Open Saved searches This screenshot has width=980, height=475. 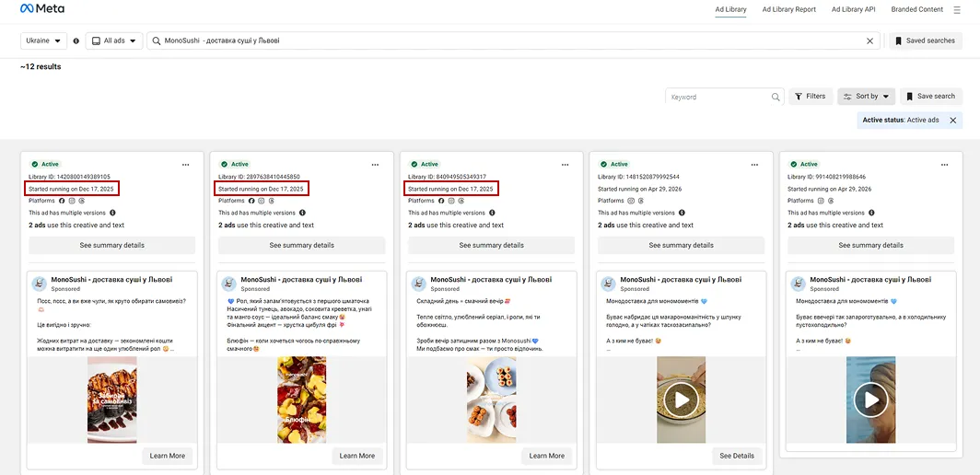(926, 41)
